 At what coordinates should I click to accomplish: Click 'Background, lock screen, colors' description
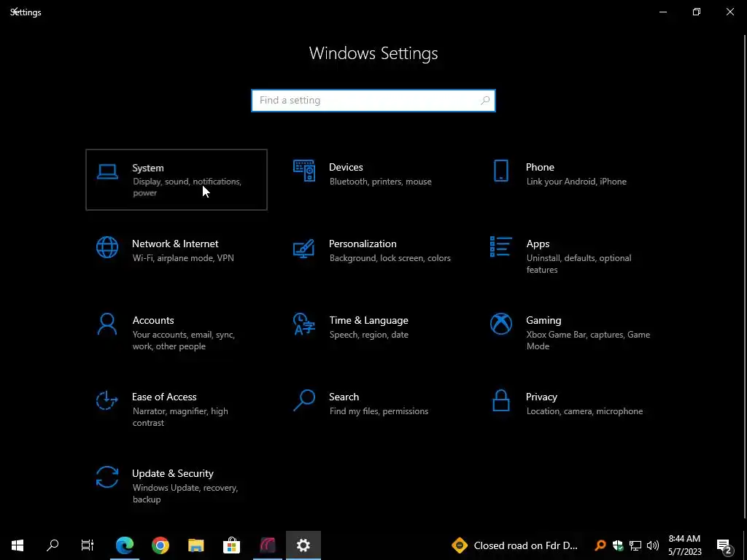point(390,258)
